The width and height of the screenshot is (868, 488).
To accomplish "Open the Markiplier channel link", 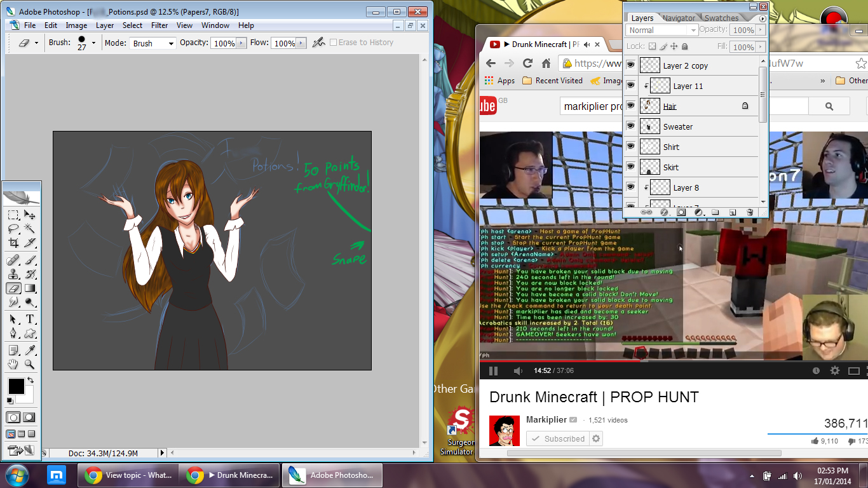I will click(x=546, y=420).
